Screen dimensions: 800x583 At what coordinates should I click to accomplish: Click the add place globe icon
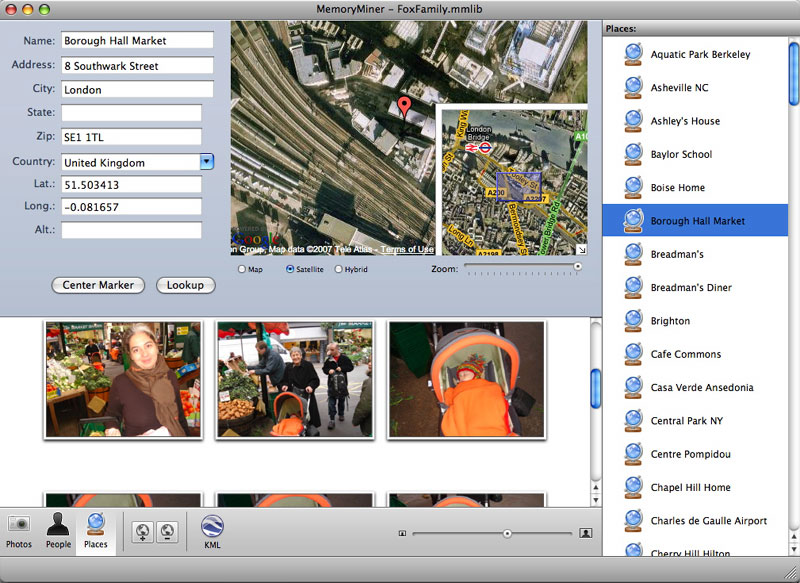[143, 532]
